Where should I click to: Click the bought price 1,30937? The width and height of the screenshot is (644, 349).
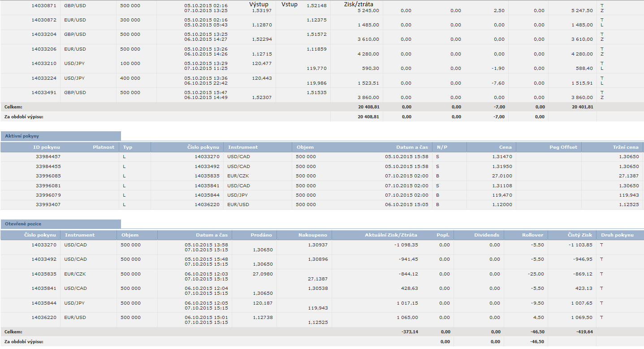click(318, 245)
